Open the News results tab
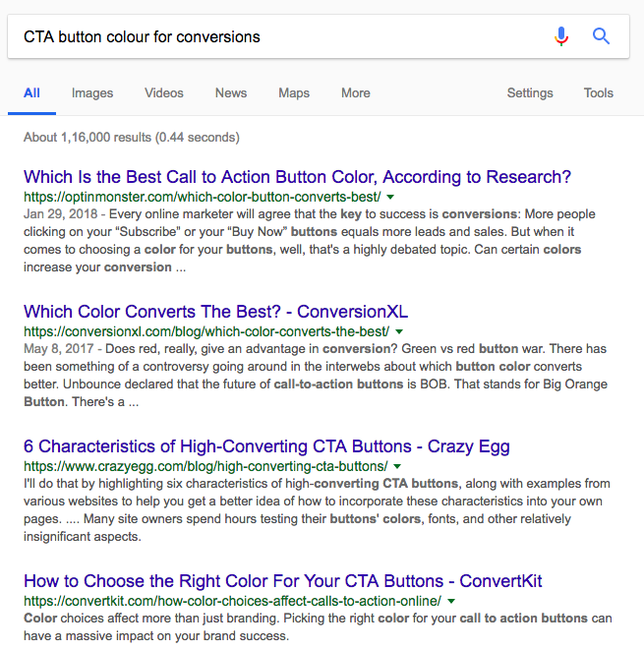 (x=231, y=93)
